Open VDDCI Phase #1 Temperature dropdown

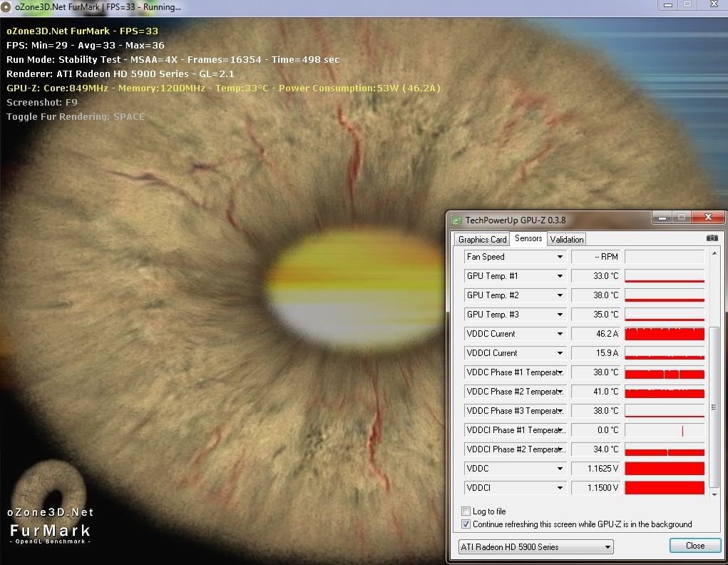point(560,430)
